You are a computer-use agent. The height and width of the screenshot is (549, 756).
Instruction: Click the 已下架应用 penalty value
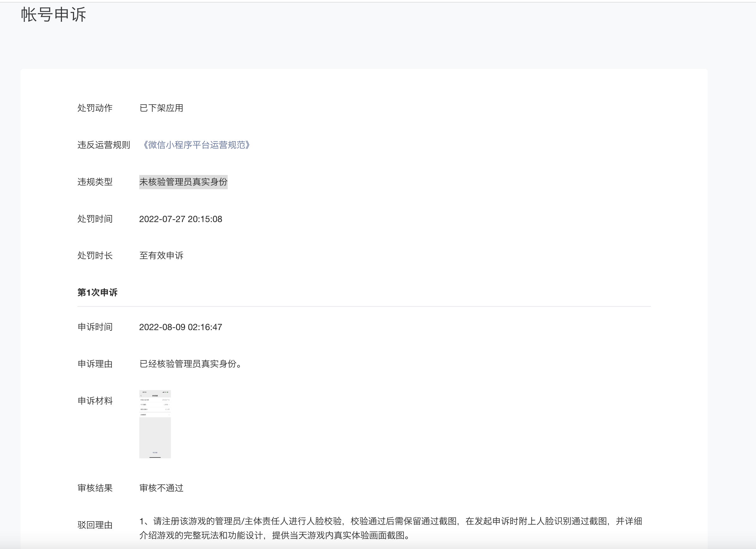(161, 108)
